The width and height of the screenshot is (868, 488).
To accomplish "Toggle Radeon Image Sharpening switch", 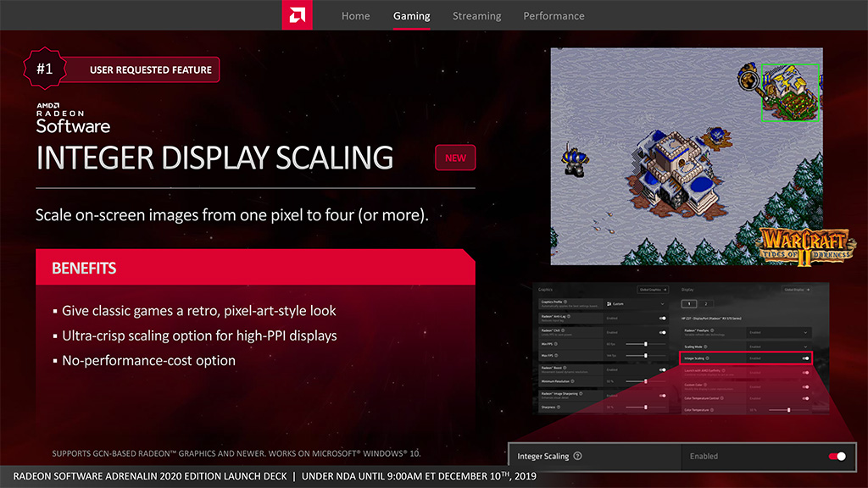I will pyautogui.click(x=663, y=396).
